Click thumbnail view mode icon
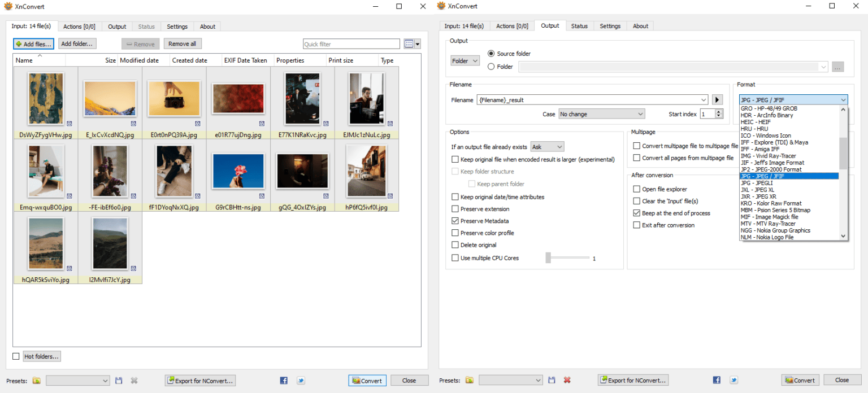 coord(409,44)
